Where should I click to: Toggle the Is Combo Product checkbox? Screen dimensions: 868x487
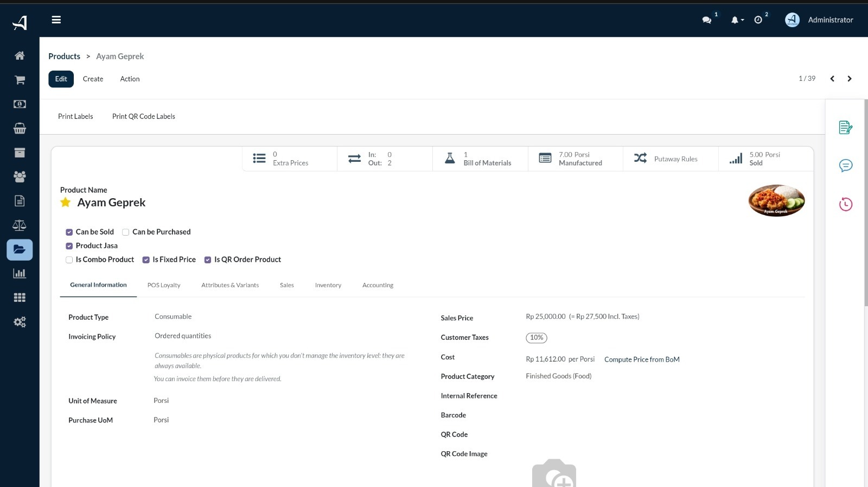point(69,260)
